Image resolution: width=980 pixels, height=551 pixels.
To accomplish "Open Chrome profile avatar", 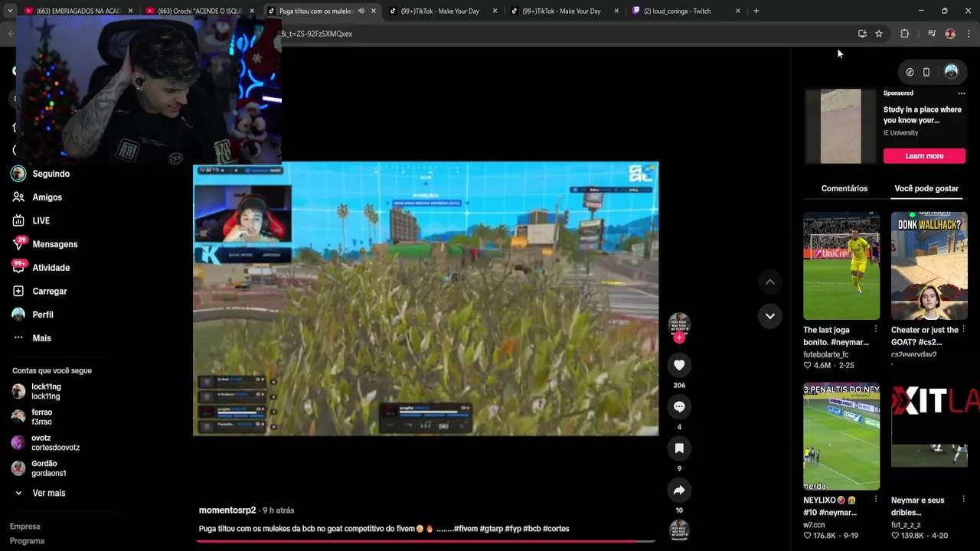I will [x=950, y=34].
